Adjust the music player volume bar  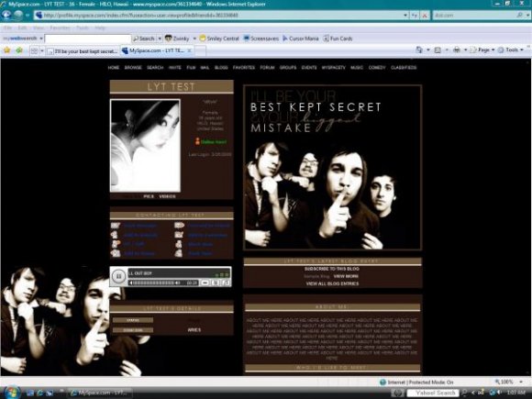click(153, 283)
